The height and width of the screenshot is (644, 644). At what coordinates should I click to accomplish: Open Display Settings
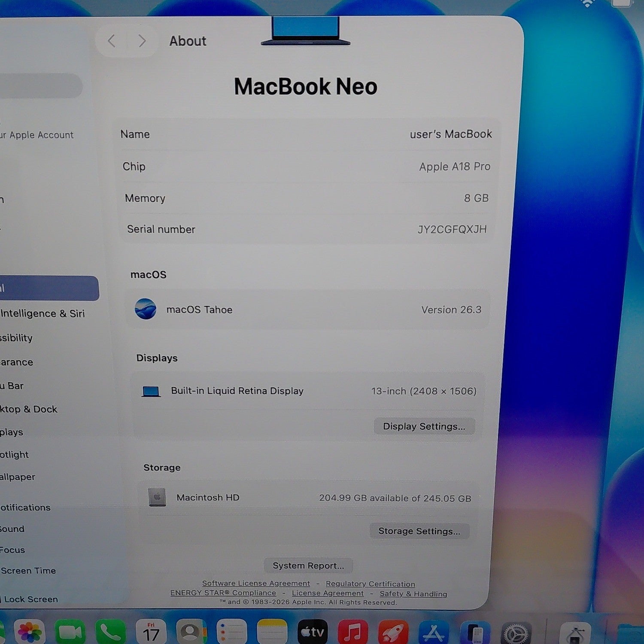[424, 426]
